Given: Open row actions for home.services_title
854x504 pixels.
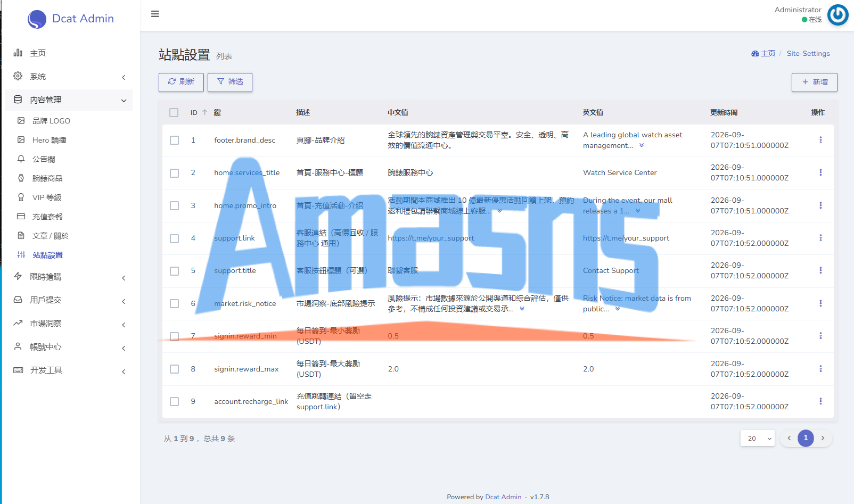Looking at the screenshot, I should coord(820,172).
